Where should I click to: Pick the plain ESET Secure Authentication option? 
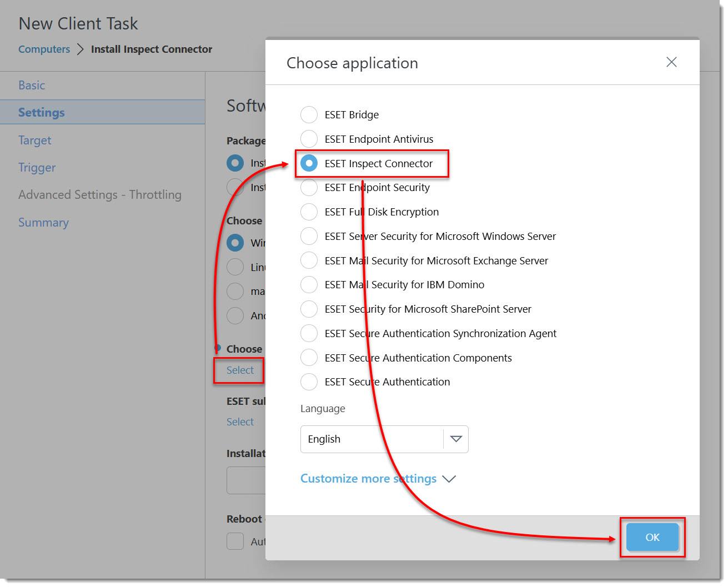click(309, 382)
